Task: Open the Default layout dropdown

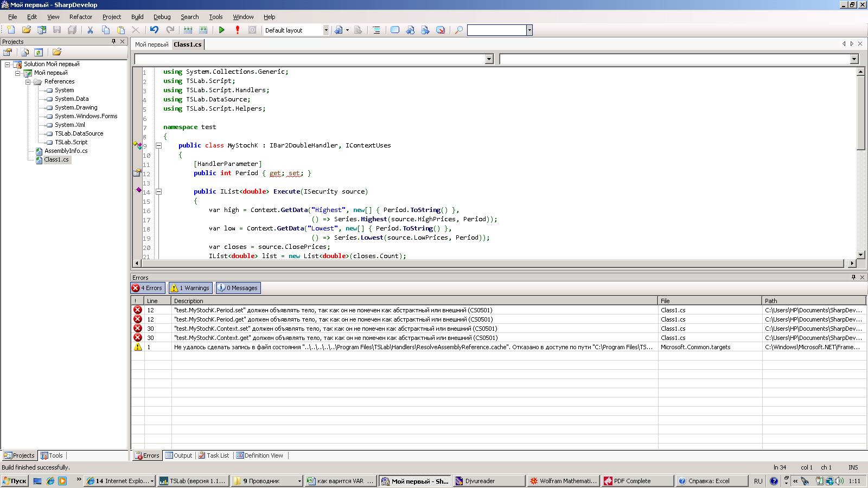Action: coord(326,30)
